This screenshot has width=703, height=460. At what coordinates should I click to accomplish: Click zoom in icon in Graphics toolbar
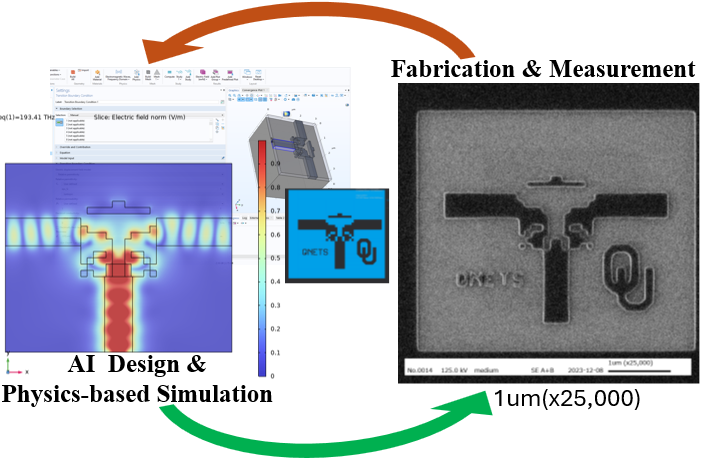[230, 95]
